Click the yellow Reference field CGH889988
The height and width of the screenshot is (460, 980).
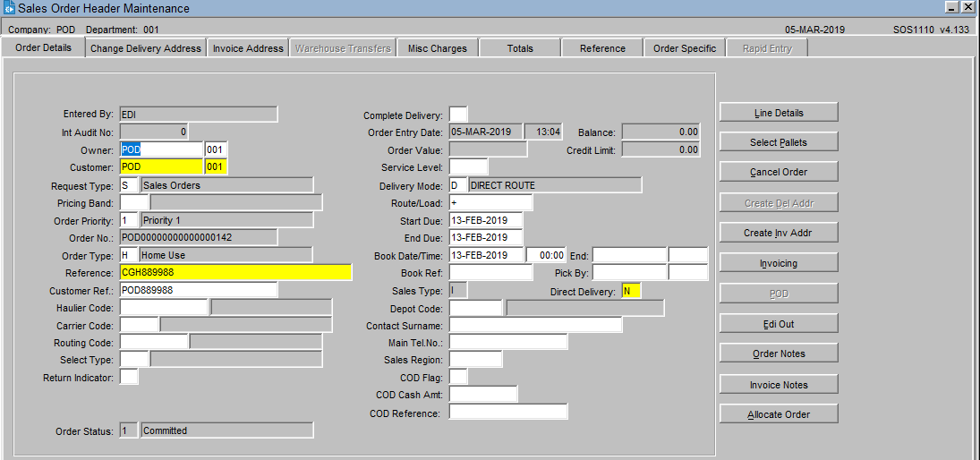[x=235, y=273]
